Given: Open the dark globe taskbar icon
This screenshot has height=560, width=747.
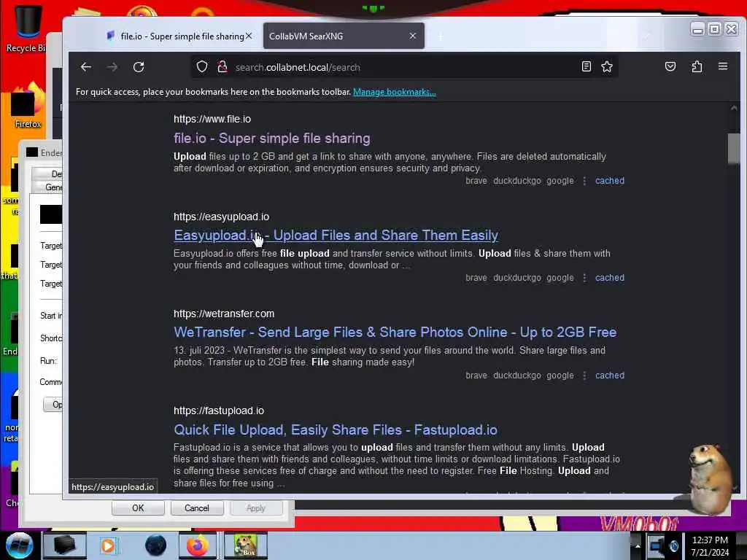Looking at the screenshot, I should click(155, 545).
